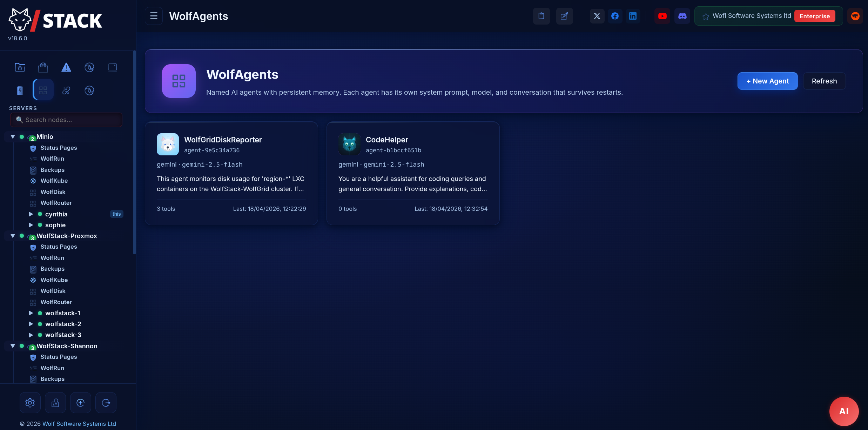868x430 pixels.
Task: Collapse the WolfStack-Shannon cluster
Action: click(x=13, y=346)
